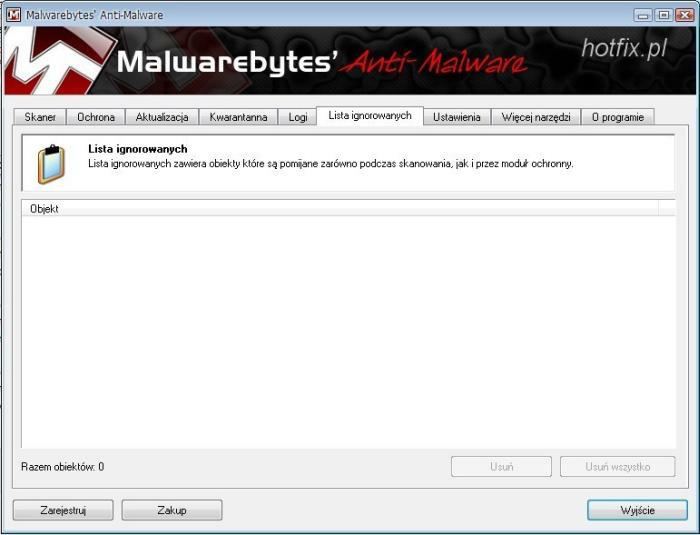Open the Ustawienia tab
Image resolution: width=700 pixels, height=535 pixels.
tap(457, 117)
